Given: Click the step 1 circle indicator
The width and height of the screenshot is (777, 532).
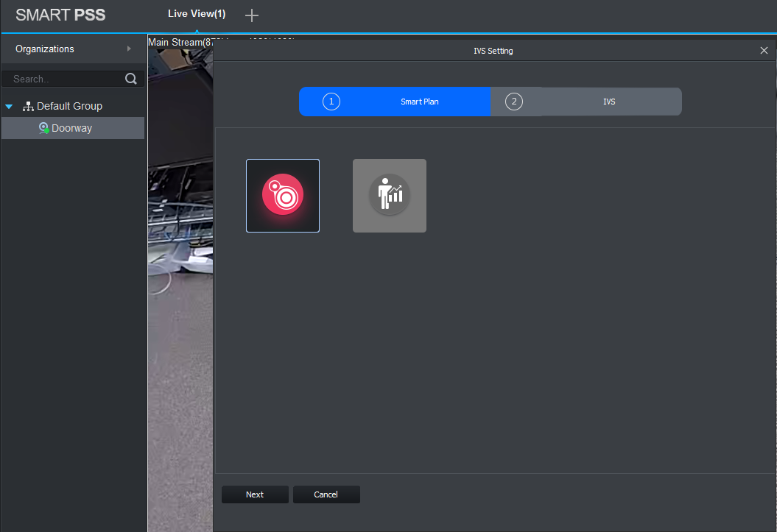Looking at the screenshot, I should pyautogui.click(x=331, y=102).
